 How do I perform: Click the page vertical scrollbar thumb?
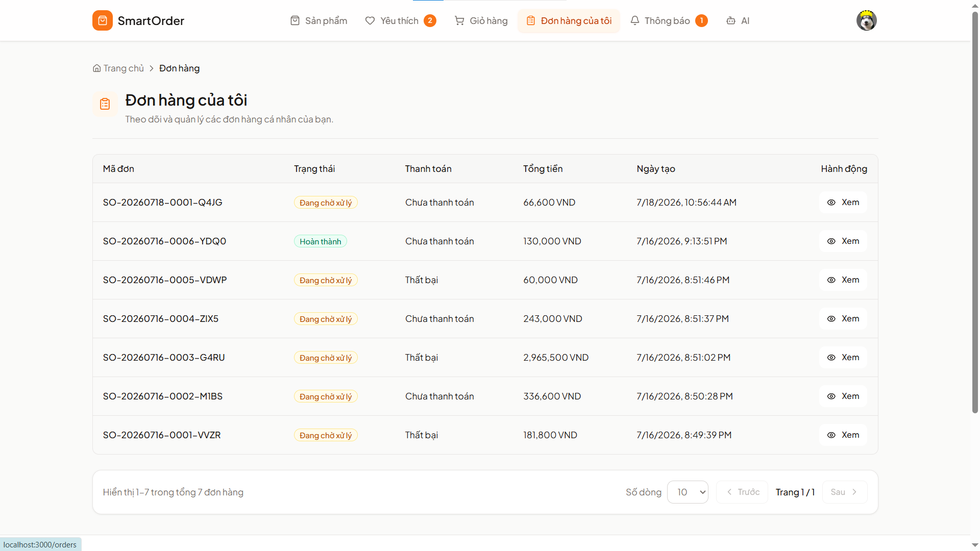pos(975,212)
